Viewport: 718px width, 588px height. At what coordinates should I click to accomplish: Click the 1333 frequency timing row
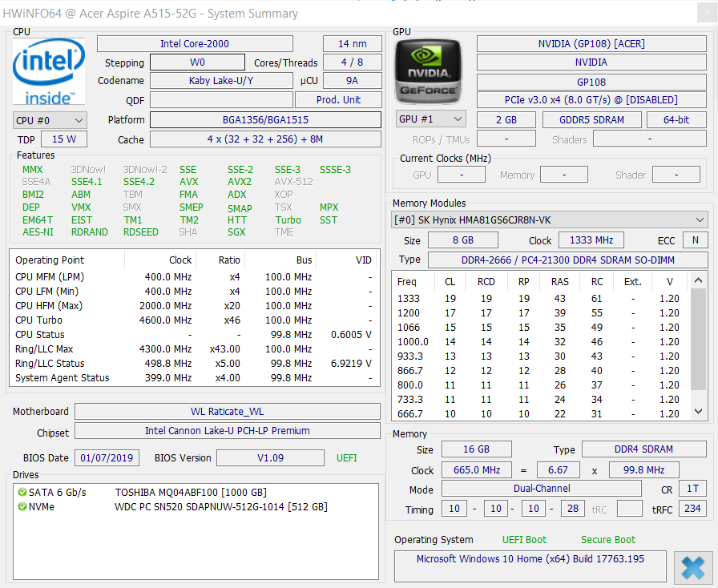tap(540, 299)
